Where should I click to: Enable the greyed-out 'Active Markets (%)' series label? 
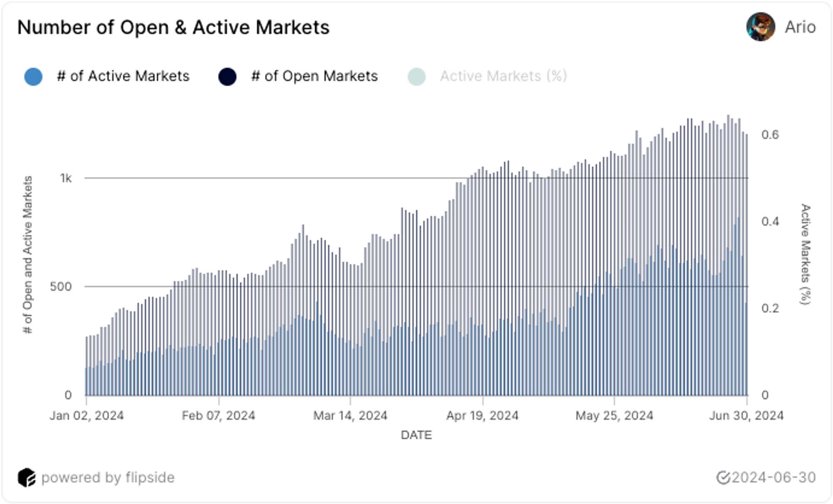coord(503,76)
